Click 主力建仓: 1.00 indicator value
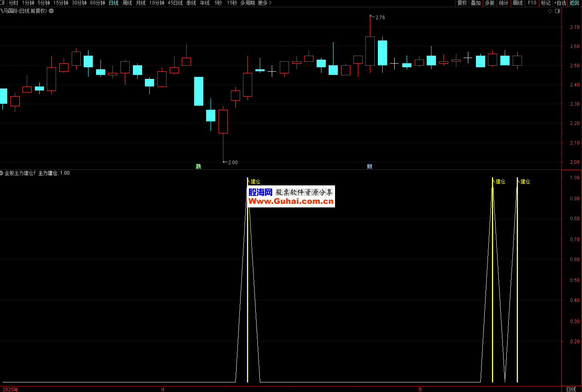 [x=54, y=173]
